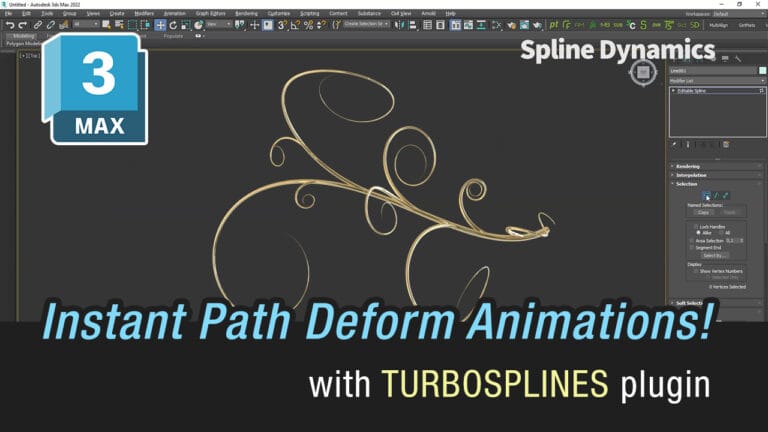The image size is (768, 432).
Task: Open the Create Selection Set dropdown
Action: click(x=366, y=24)
